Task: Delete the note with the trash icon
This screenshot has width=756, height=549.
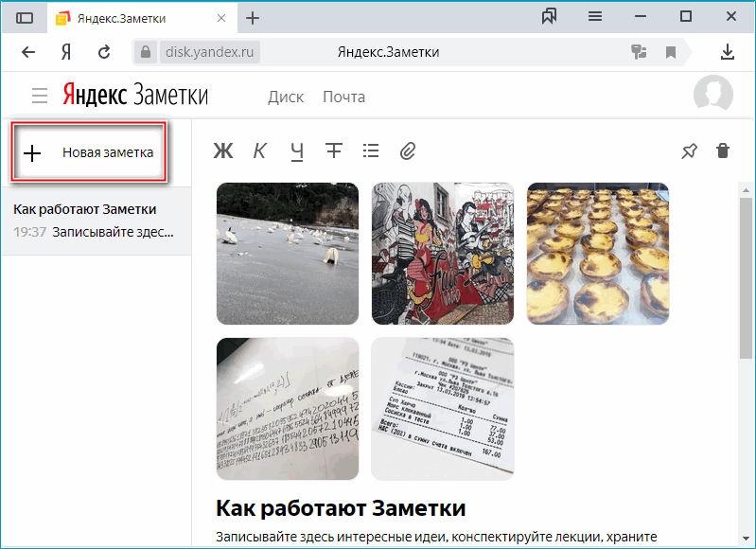Action: tap(723, 151)
